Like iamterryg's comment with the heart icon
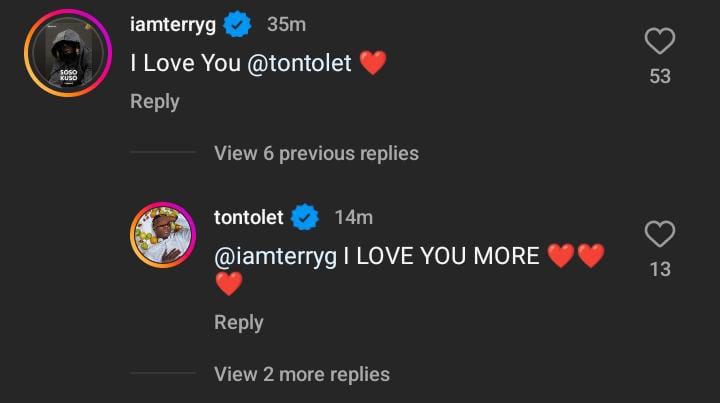 (660, 42)
